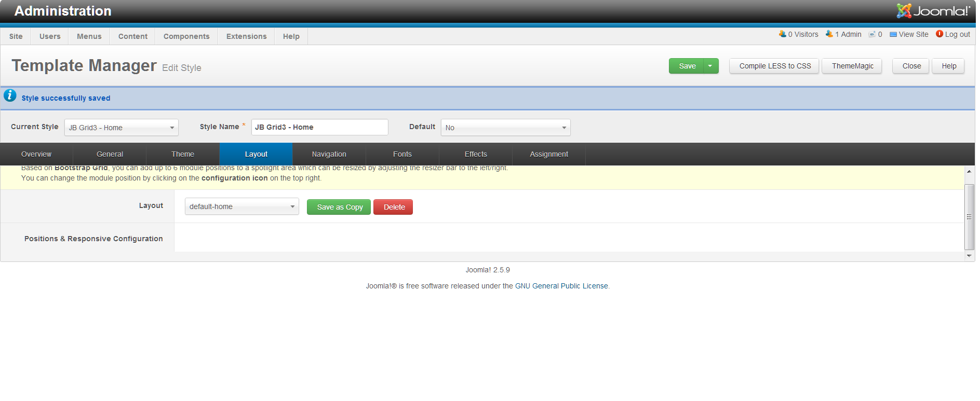Click the 'Edit Style' subtitle text
The image size is (980, 401).
pyautogui.click(x=182, y=68)
